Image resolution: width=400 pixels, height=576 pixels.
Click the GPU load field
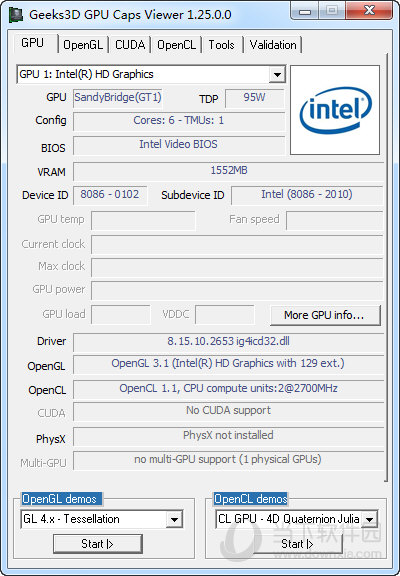[121, 314]
